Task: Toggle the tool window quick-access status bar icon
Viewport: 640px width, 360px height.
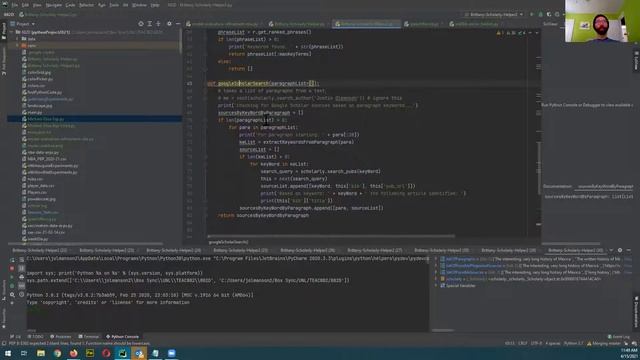Action: coord(4,344)
